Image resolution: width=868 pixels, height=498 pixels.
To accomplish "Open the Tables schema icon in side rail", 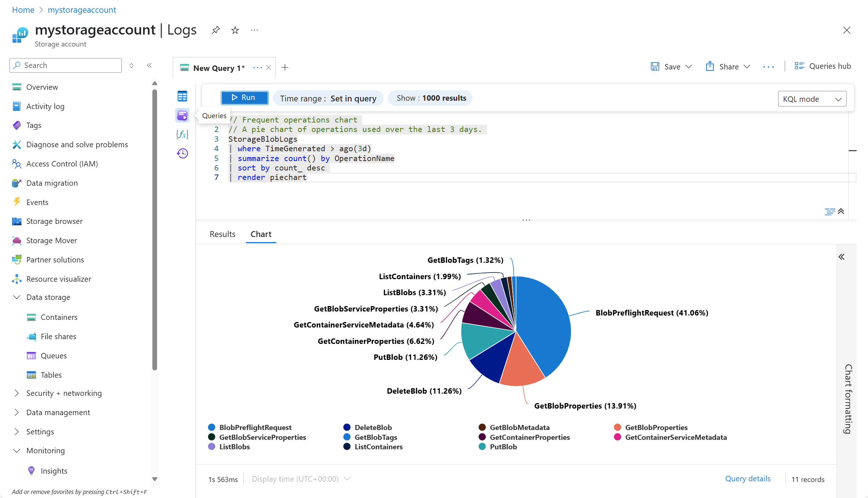I will (x=182, y=96).
